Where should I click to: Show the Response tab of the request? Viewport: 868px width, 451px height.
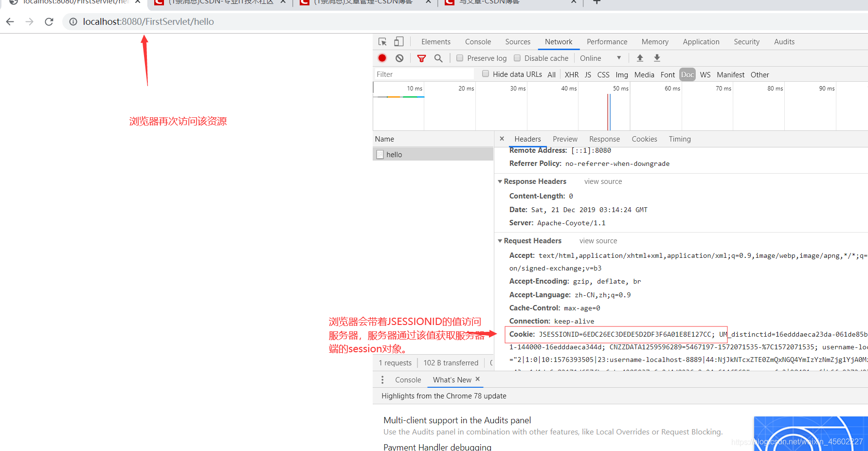(x=604, y=139)
